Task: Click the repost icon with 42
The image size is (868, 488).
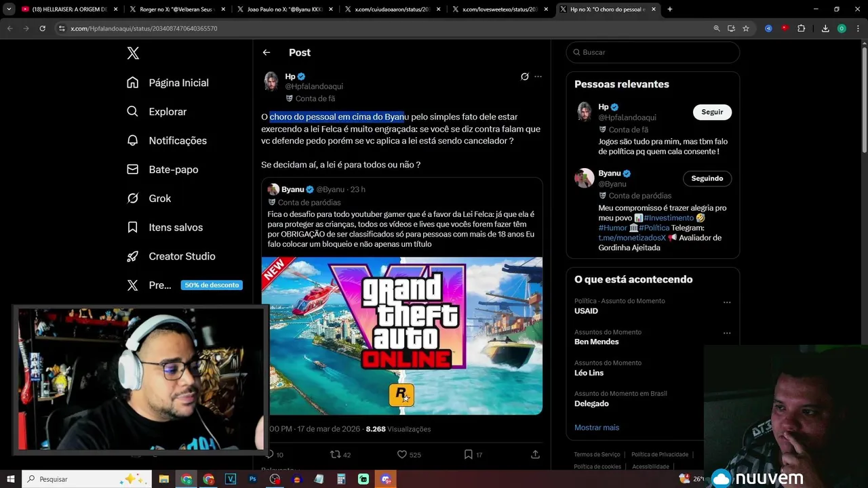Action: click(x=334, y=455)
